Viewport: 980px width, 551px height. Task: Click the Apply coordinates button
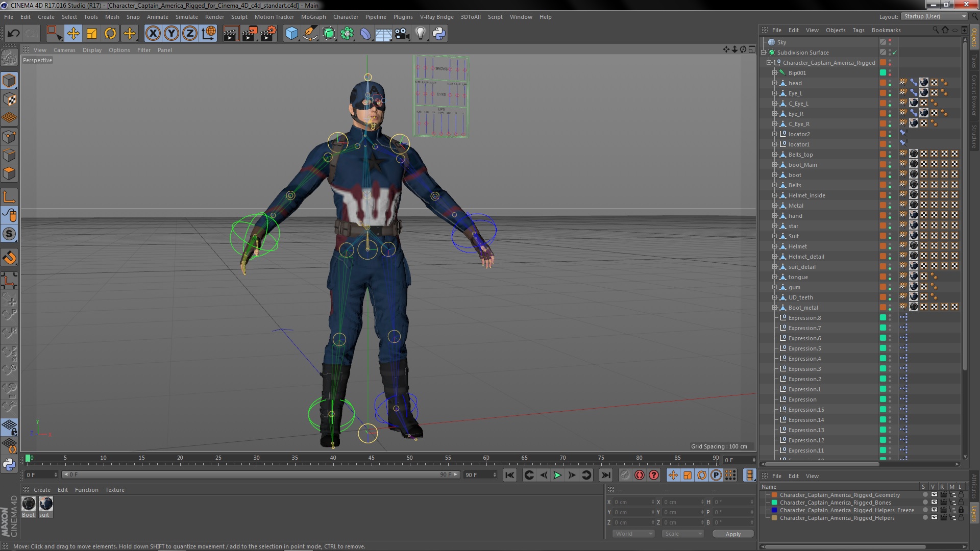click(x=733, y=534)
